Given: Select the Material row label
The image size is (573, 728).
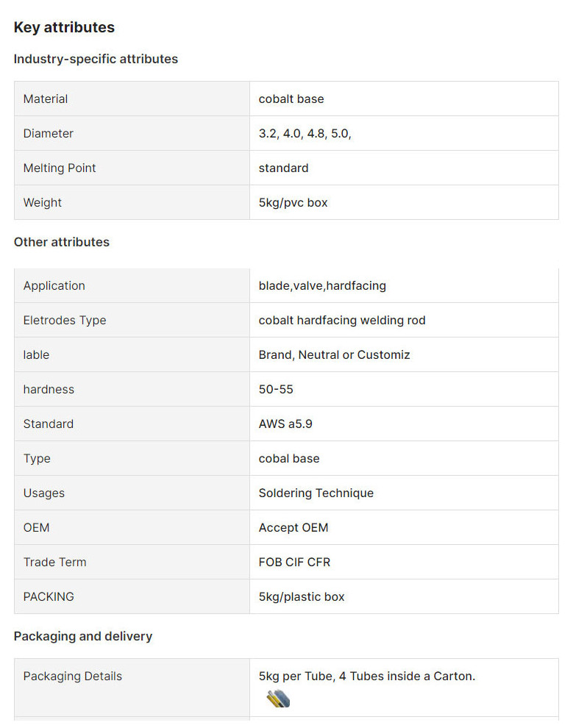Looking at the screenshot, I should coord(46,99).
